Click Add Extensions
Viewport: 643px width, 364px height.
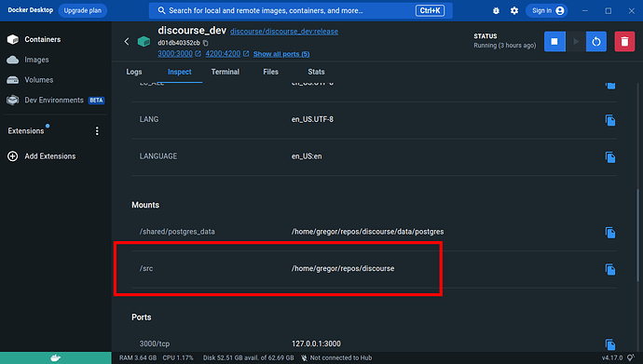coord(50,156)
